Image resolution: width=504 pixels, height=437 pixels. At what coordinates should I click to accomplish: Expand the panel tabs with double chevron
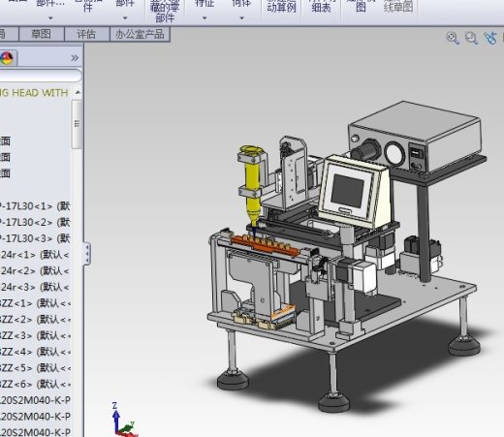pos(75,58)
